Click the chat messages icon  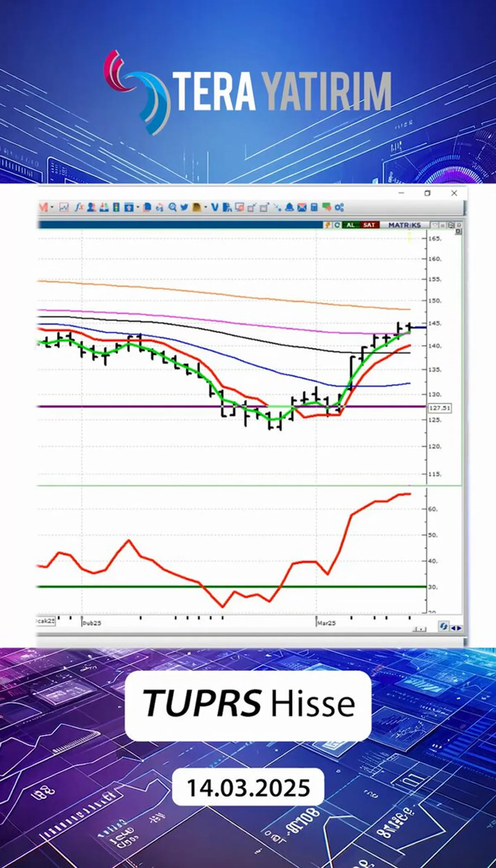(327, 208)
